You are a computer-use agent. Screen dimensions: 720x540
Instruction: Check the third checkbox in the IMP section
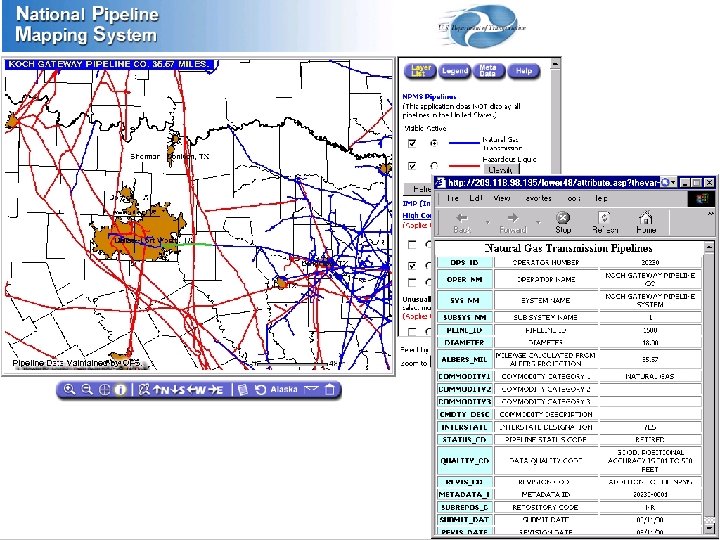tap(412, 282)
